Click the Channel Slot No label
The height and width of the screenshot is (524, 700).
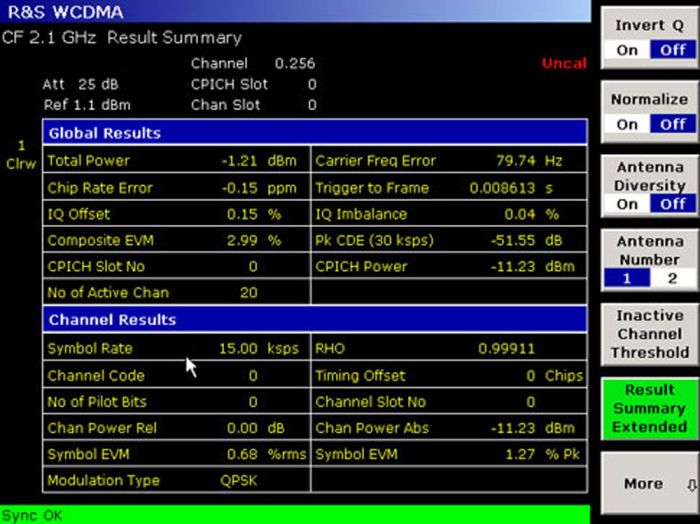[371, 402]
